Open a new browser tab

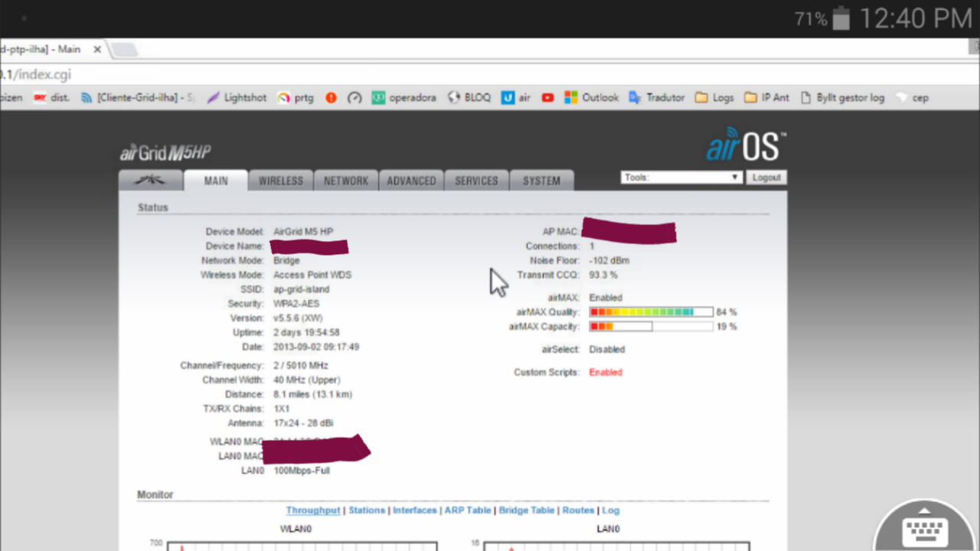click(125, 51)
